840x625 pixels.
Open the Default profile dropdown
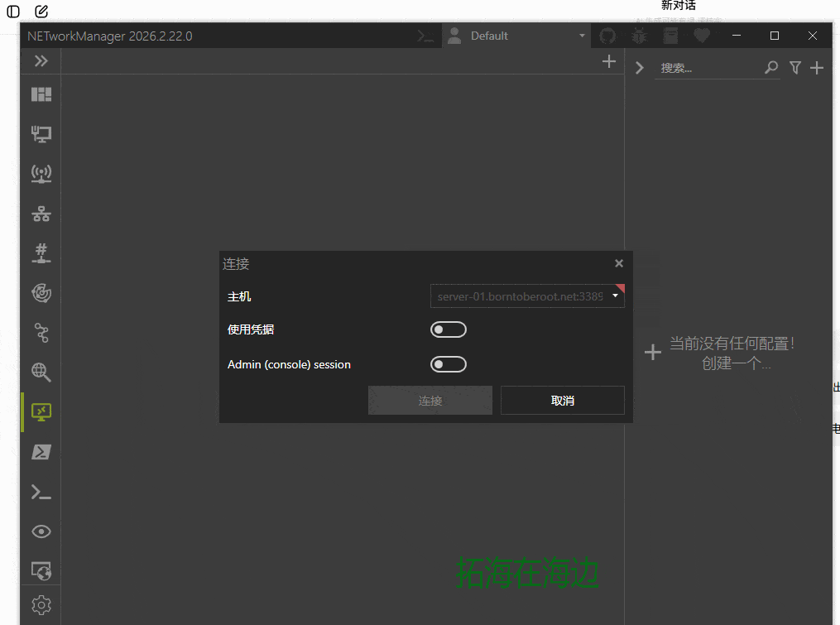(x=516, y=36)
